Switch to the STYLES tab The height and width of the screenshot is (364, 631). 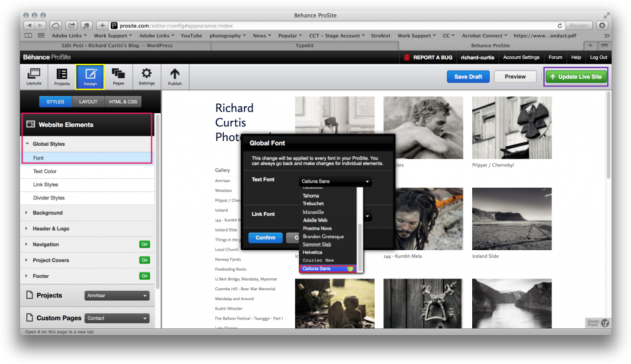click(x=56, y=101)
